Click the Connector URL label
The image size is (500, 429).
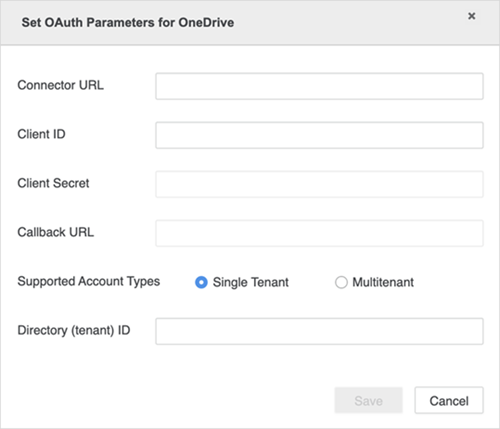click(61, 85)
